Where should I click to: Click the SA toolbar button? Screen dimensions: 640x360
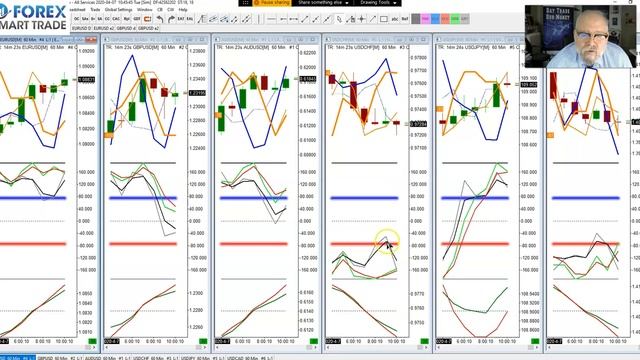[x=100, y=19]
